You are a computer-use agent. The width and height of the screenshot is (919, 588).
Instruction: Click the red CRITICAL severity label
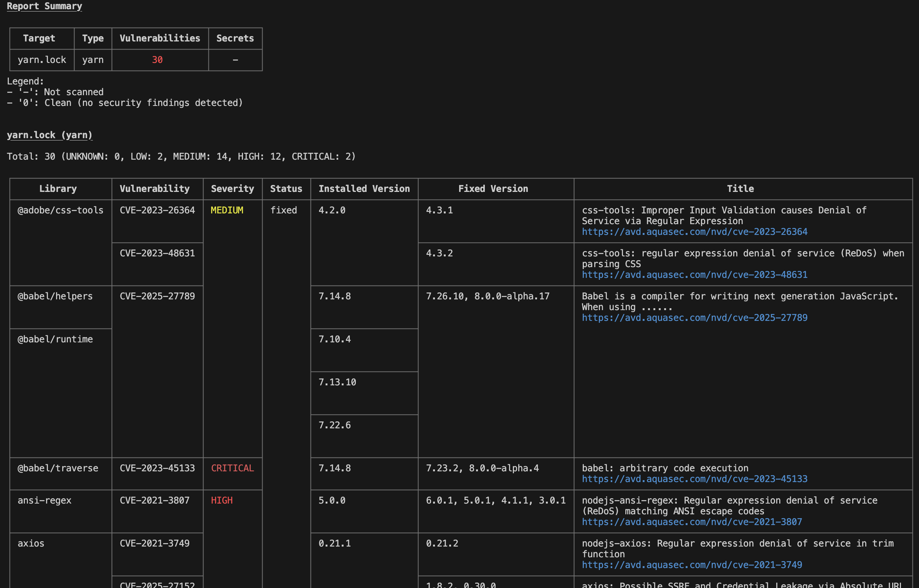point(233,468)
